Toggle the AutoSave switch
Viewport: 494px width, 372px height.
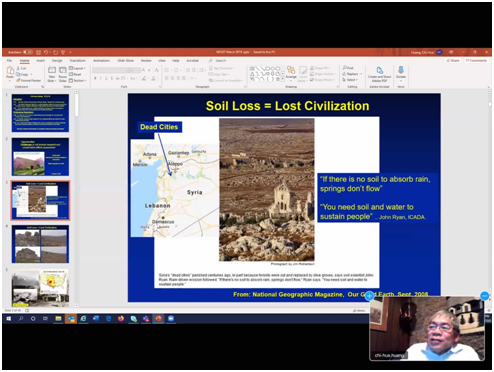tap(28, 52)
